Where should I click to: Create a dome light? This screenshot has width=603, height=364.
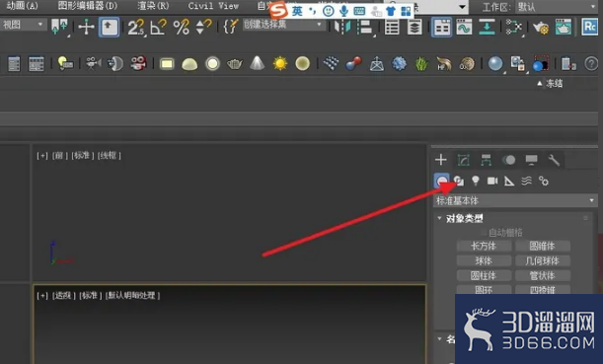tap(189, 64)
